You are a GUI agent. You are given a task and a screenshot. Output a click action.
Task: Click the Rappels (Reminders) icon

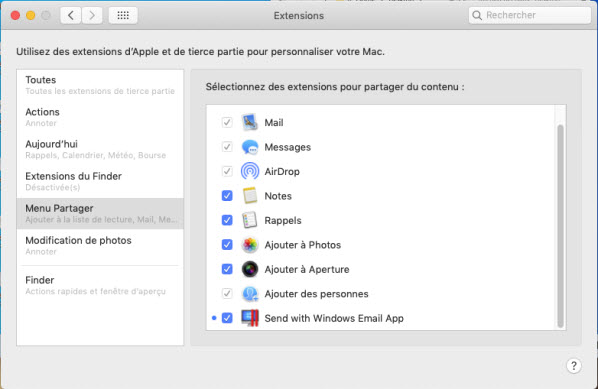pos(250,220)
